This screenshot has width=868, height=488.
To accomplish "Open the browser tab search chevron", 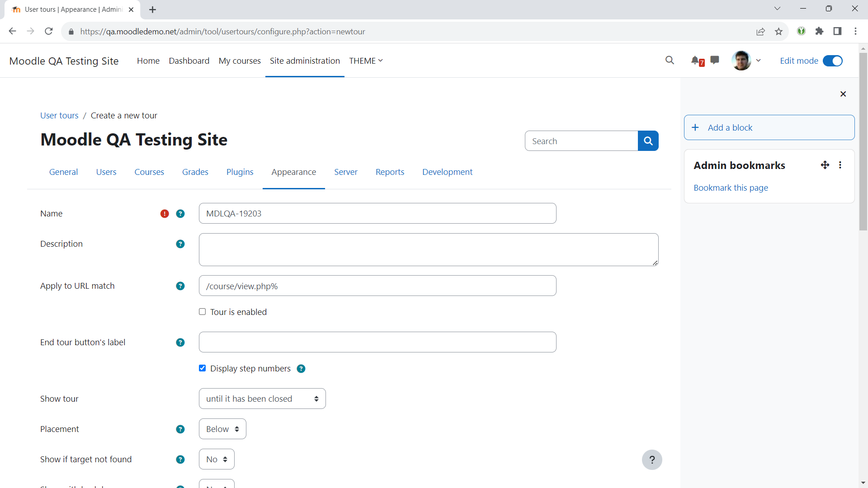I will point(777,9).
